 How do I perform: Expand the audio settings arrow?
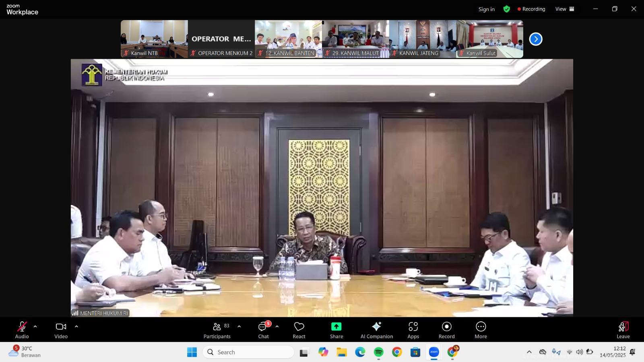(x=35, y=327)
